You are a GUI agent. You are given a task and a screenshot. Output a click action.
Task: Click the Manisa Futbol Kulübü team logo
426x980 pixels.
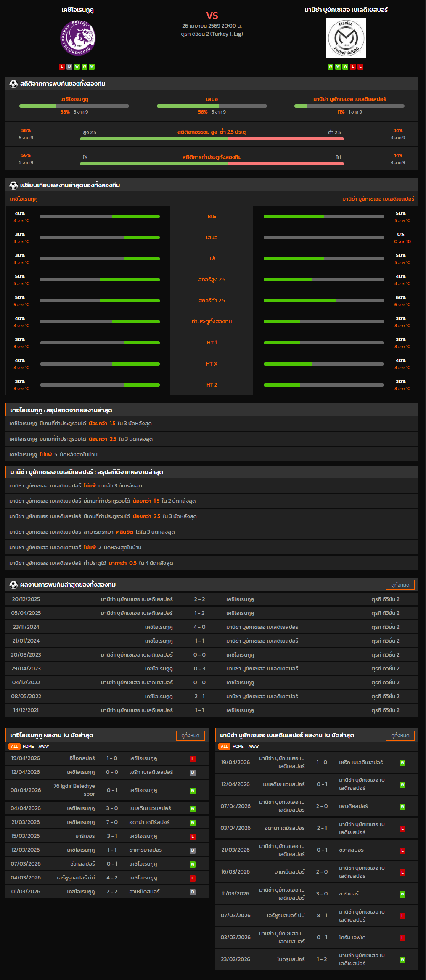click(346, 38)
